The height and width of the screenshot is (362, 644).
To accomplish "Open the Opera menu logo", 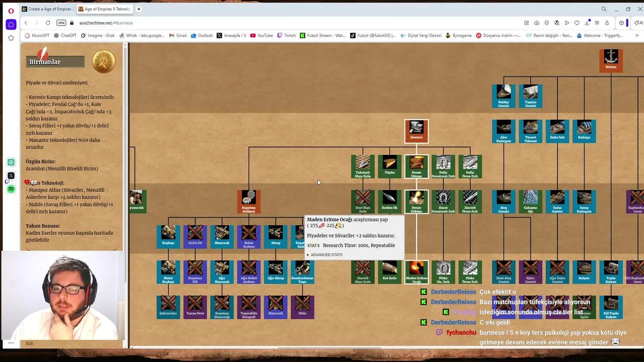I will pyautogui.click(x=11, y=11).
